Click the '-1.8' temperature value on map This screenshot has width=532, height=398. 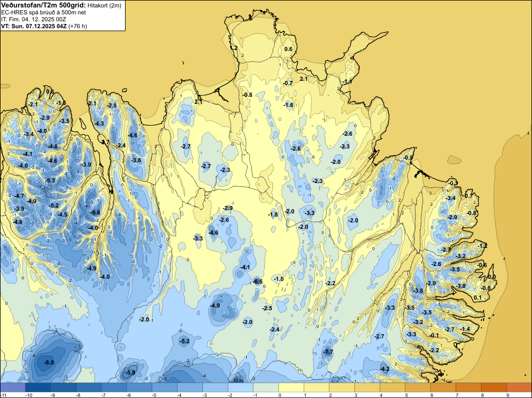273,214
